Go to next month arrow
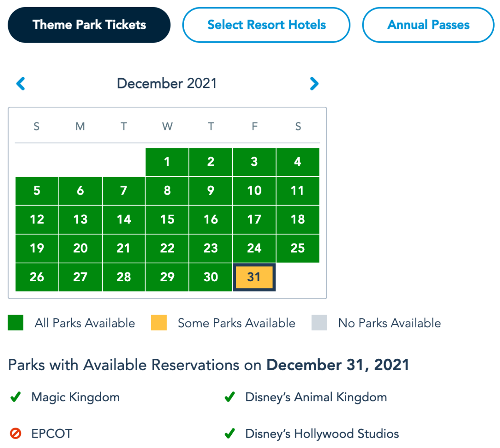Viewport: 500px width, 448px height. coord(314,84)
